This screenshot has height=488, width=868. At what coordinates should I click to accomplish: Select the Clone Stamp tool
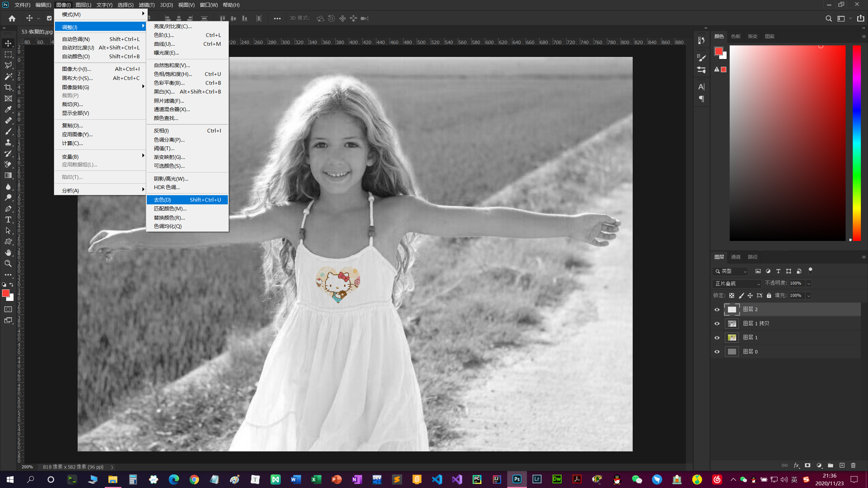tap(8, 143)
